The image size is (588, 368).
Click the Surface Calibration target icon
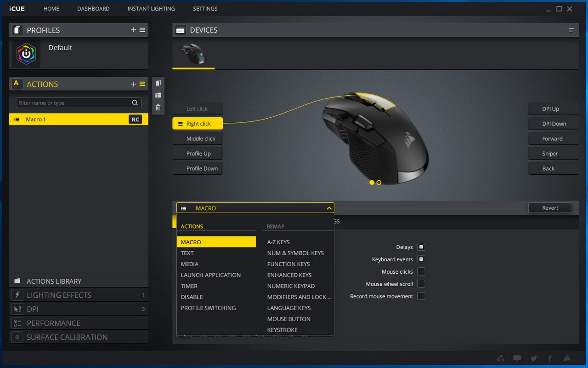[17, 337]
